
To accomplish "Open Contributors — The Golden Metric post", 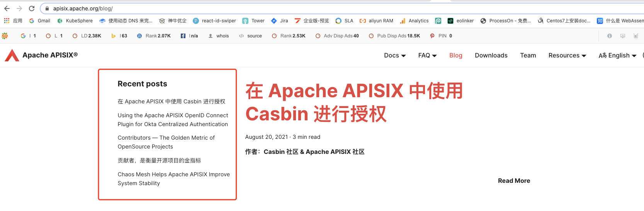I will coord(166,142).
